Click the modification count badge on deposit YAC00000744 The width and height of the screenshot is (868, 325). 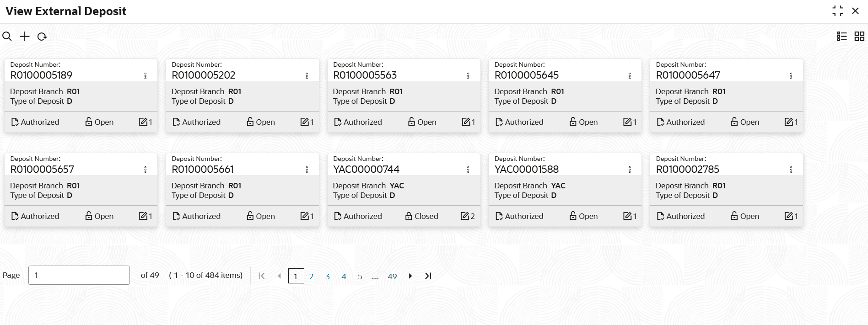[x=468, y=216]
